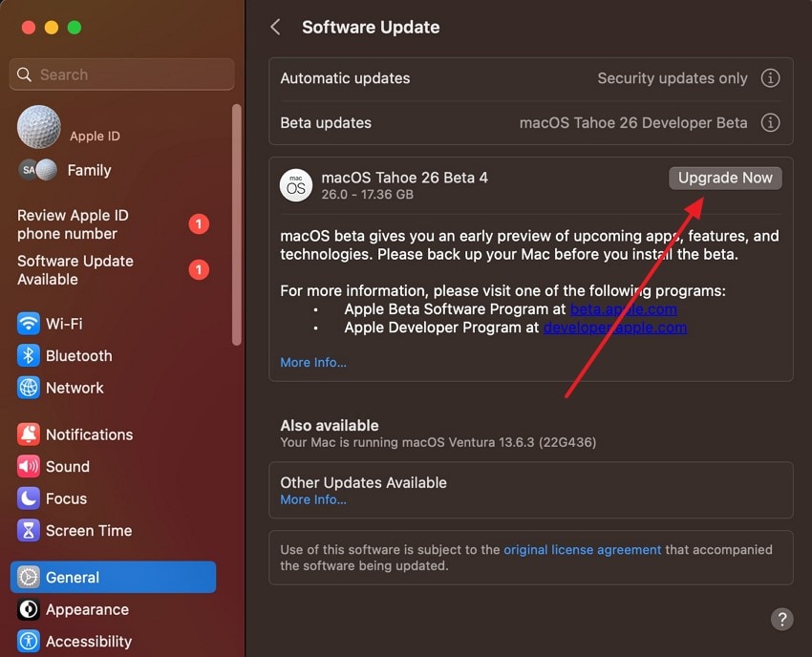Open Screen Time settings
Image resolution: width=812 pixels, height=657 pixels.
[x=113, y=531]
